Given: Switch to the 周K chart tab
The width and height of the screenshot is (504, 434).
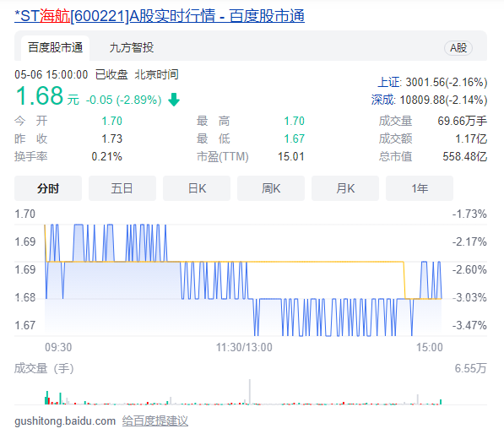Looking at the screenshot, I should 271,188.
